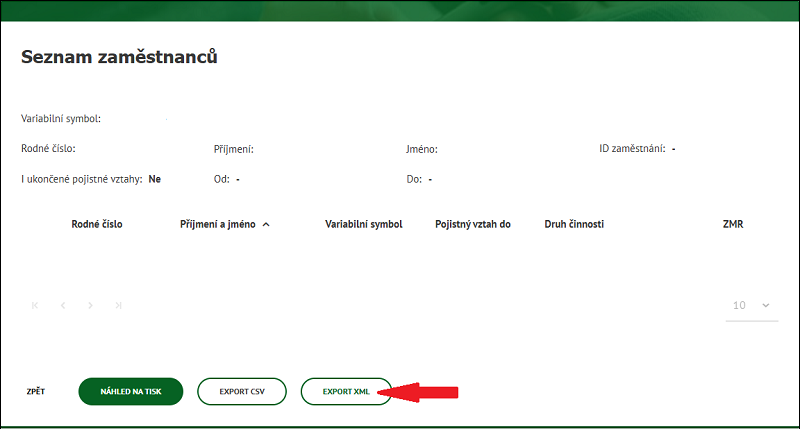Viewport: 800px width, 429px height.
Task: Sort by Pojistný vztah do column
Action: (473, 225)
